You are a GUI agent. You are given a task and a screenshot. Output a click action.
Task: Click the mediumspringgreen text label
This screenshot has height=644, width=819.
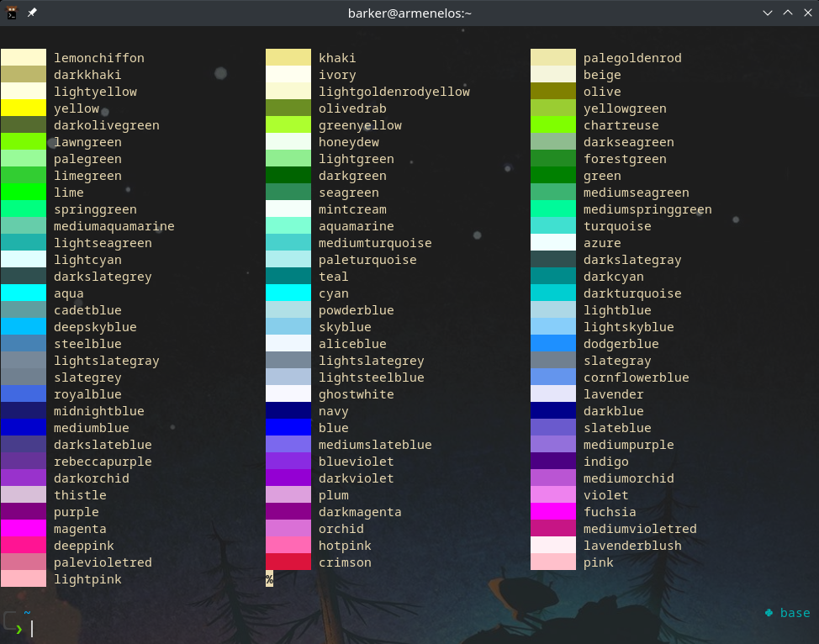coord(647,209)
